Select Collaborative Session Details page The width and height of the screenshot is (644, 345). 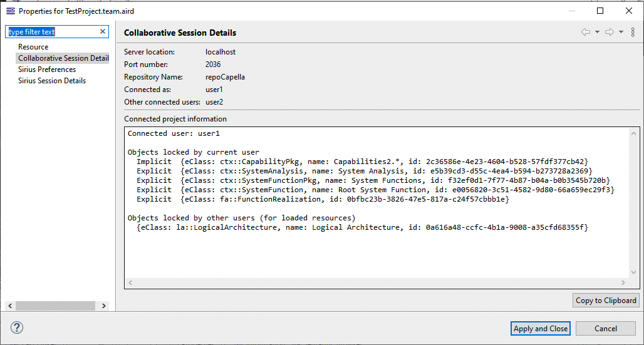click(63, 58)
